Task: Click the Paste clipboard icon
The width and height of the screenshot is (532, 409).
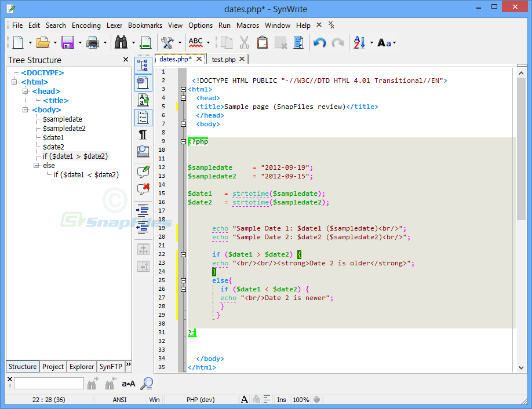Action: click(262, 42)
